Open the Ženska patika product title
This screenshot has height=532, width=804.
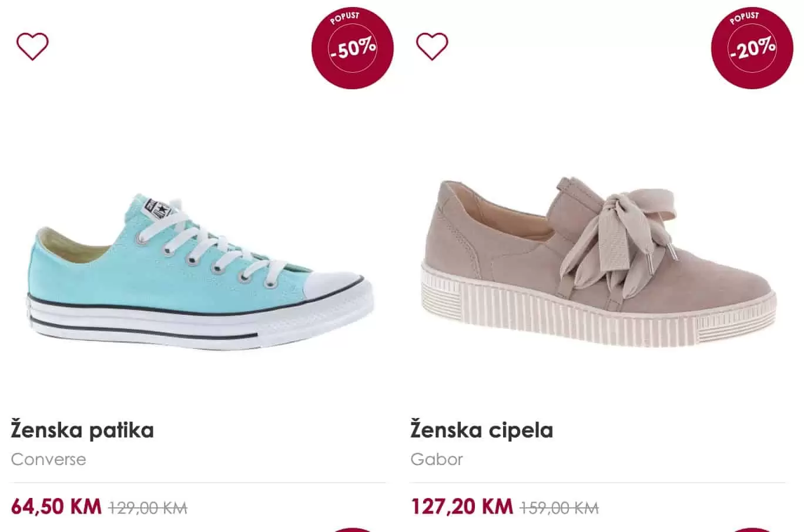[82, 430]
